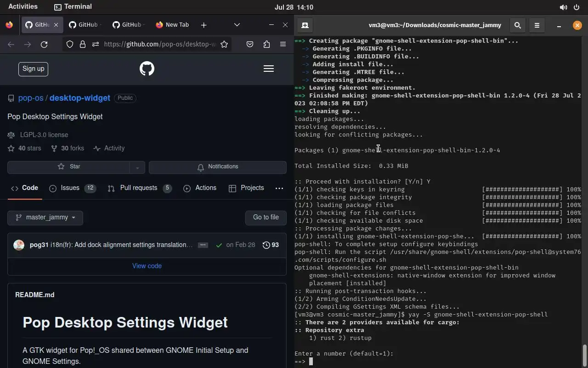Viewport: 588px width, 368px height.
Task: Expand more repository tabs ellipsis
Action: (x=279, y=188)
